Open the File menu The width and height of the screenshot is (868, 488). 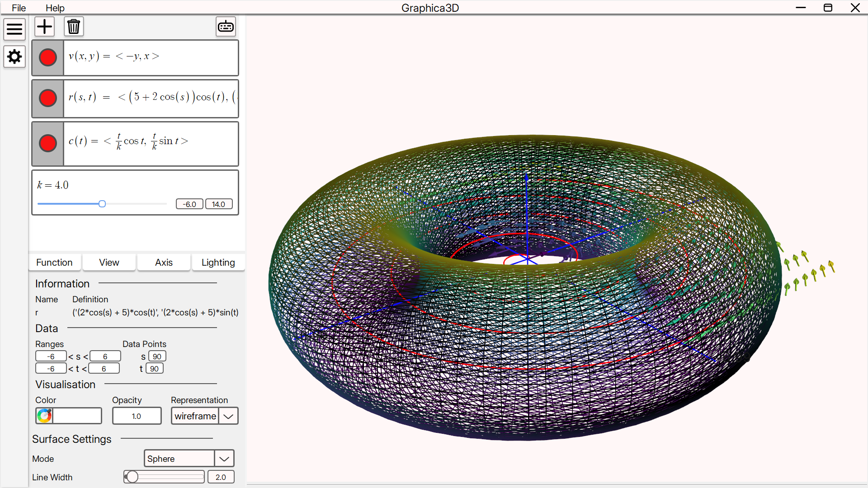tap(19, 8)
